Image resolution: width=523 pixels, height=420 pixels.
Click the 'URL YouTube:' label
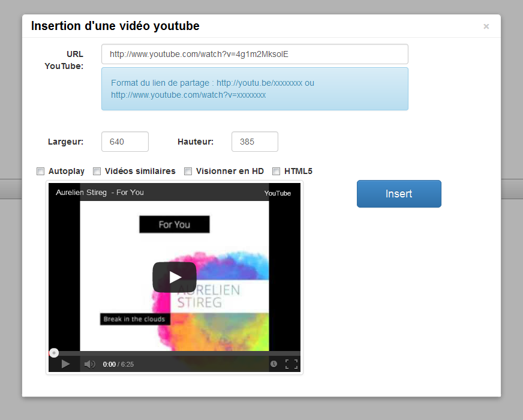64,60
